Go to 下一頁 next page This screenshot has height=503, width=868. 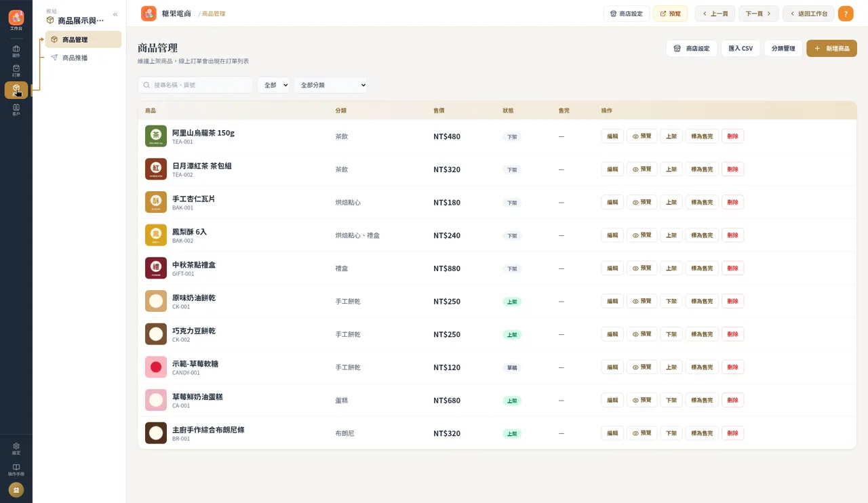758,14
